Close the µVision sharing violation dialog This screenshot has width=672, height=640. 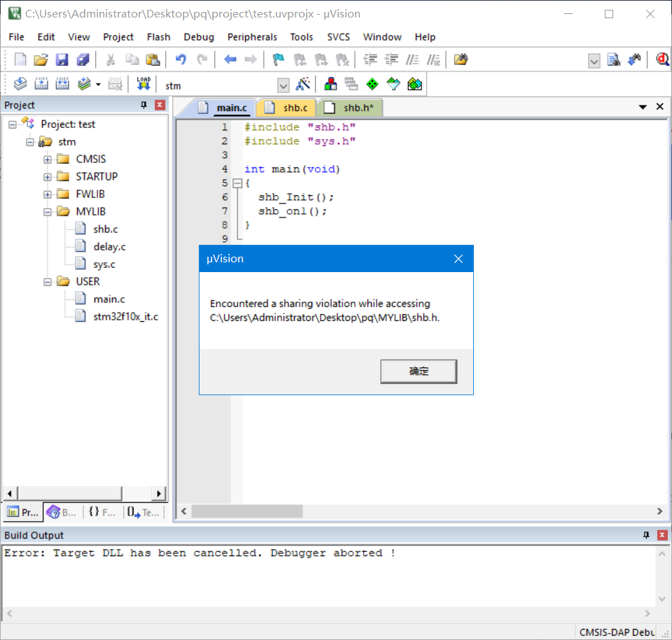coord(458,259)
